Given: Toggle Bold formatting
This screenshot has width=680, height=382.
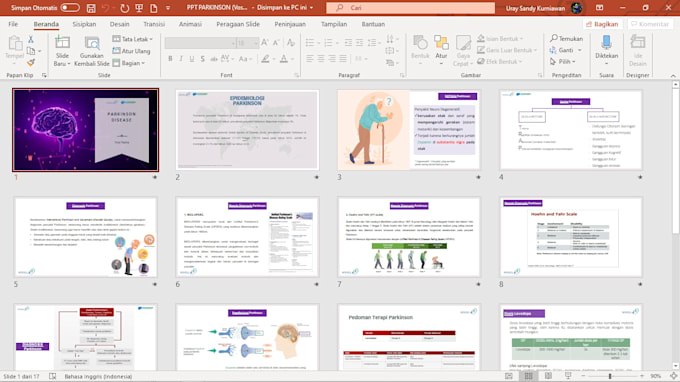Looking at the screenshot, I should (170, 59).
